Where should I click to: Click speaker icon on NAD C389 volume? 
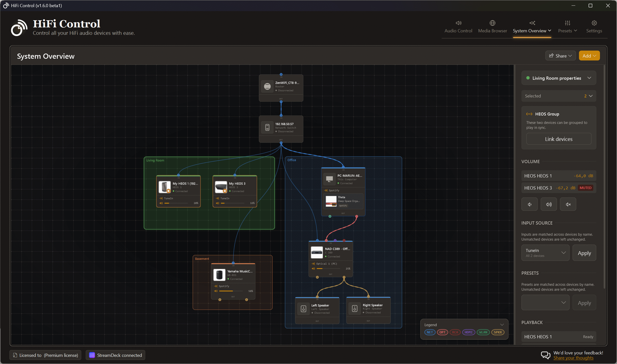[313, 268]
